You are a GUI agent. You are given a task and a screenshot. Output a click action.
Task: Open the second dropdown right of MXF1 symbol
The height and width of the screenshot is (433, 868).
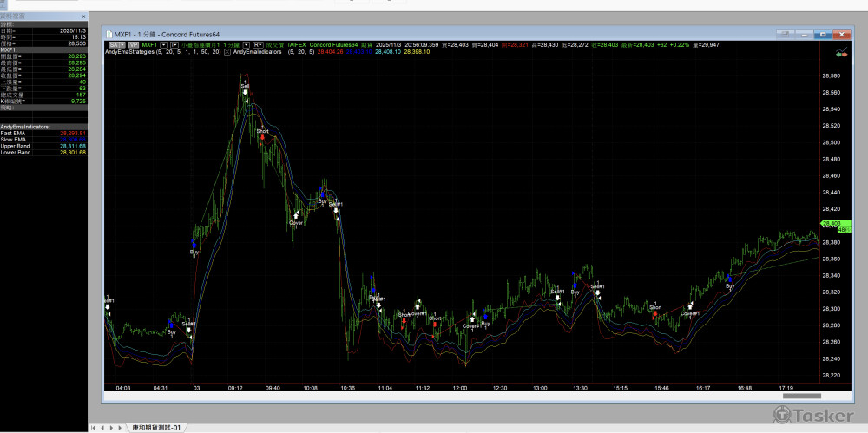coord(175,44)
